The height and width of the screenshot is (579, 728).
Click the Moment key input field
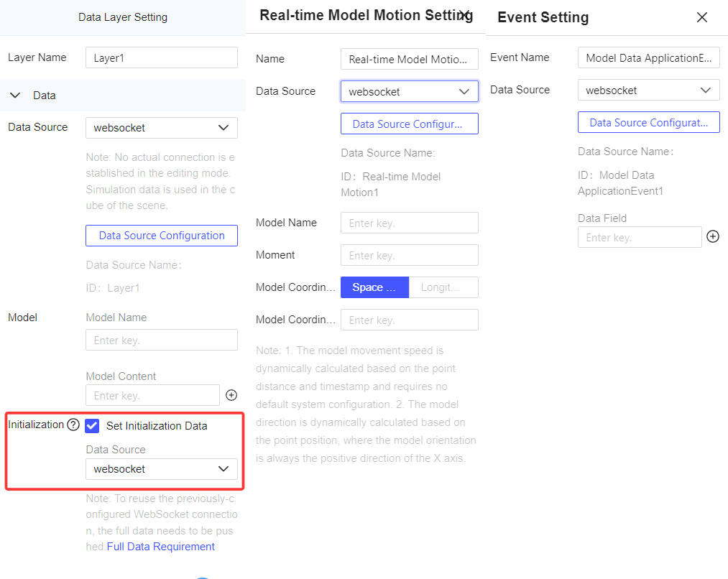(x=410, y=255)
